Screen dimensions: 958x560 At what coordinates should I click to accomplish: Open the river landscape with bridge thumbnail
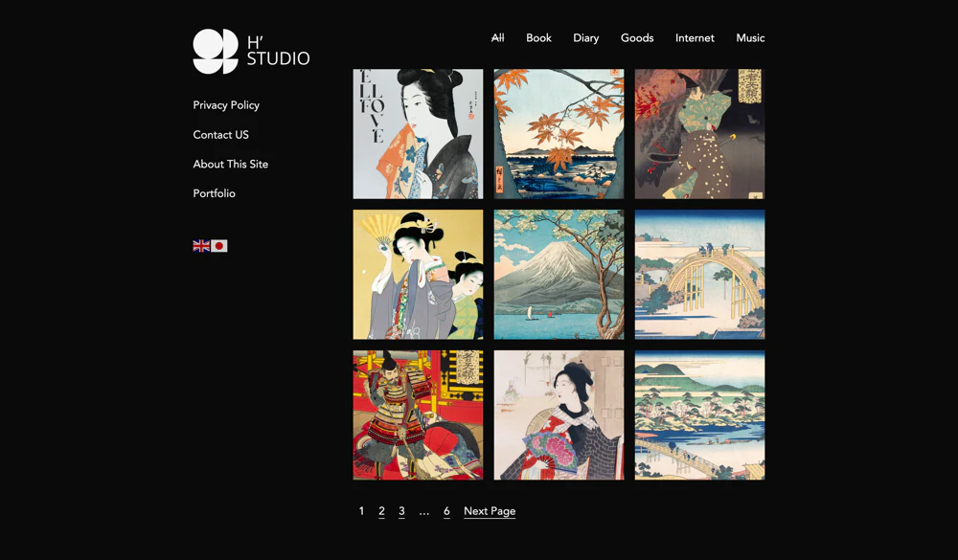(x=699, y=414)
